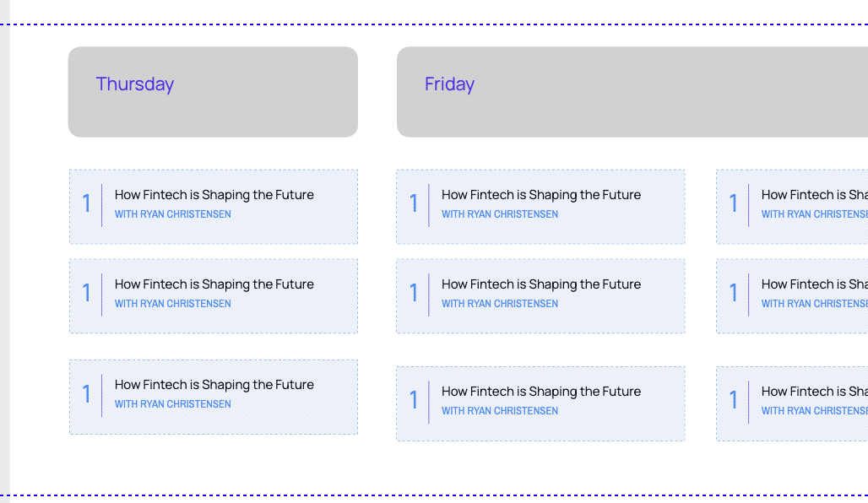Click Ryan Christensen subtitle in bottom Friday first-column card
Screen dimensions: 868x503
499,411
